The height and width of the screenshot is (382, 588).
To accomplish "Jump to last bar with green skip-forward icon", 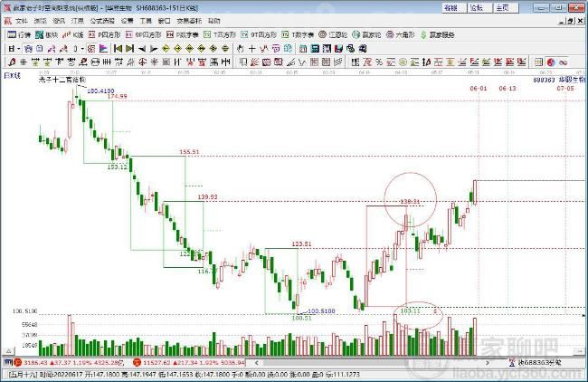I will click(x=129, y=49).
